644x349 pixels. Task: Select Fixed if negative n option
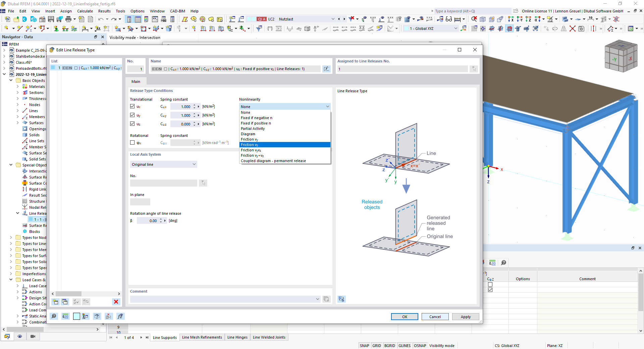(x=285, y=118)
